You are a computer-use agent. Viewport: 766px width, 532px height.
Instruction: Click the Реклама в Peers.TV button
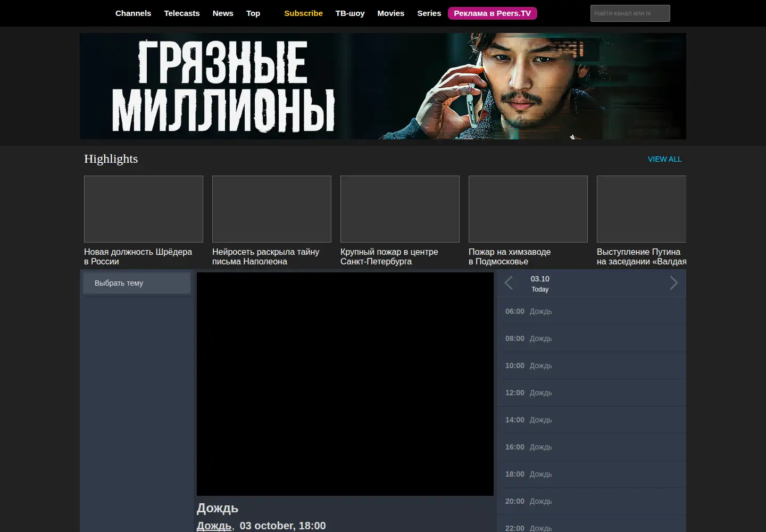493,13
